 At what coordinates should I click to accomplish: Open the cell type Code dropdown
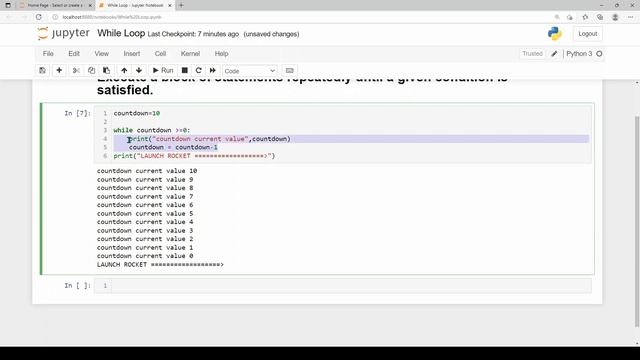click(250, 71)
